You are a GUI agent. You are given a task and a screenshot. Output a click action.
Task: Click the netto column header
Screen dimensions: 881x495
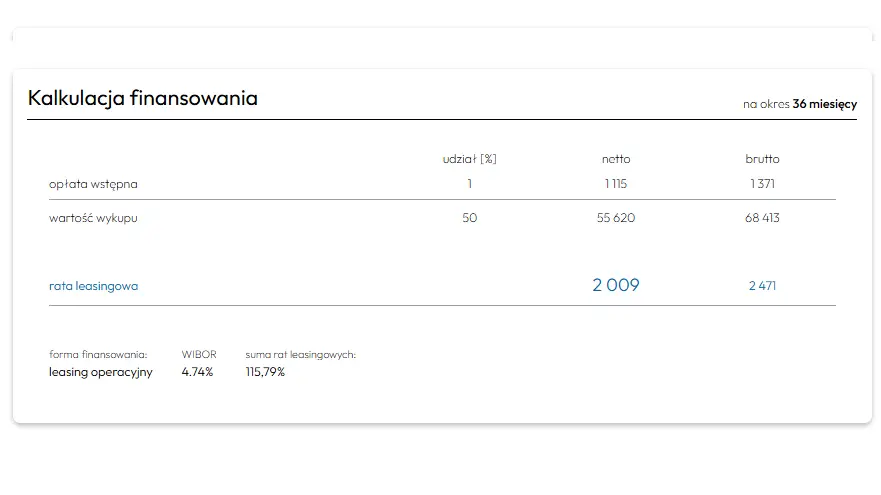(616, 159)
